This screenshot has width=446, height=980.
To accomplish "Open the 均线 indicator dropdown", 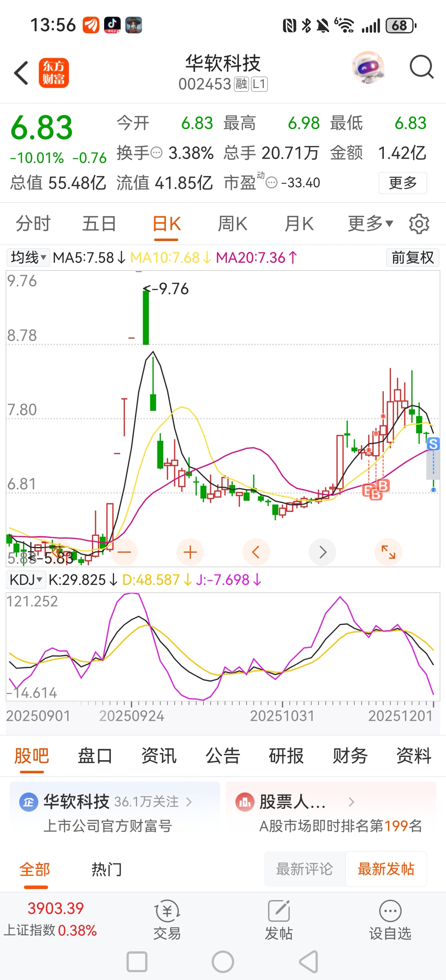I will pyautogui.click(x=28, y=257).
